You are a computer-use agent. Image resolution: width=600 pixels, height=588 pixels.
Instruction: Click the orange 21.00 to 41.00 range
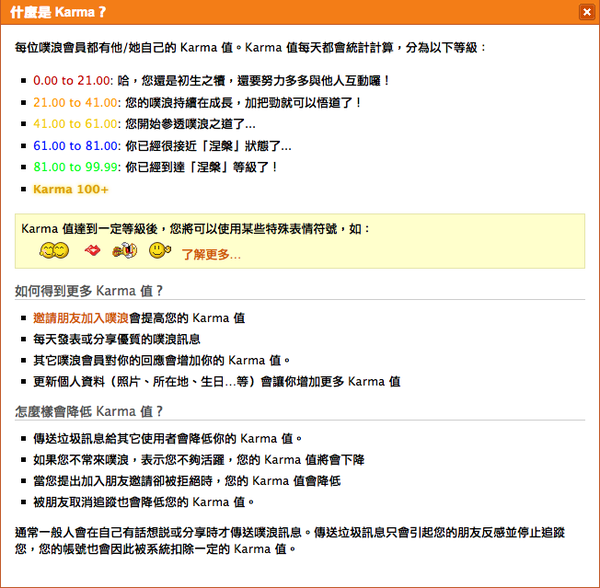tap(75, 103)
